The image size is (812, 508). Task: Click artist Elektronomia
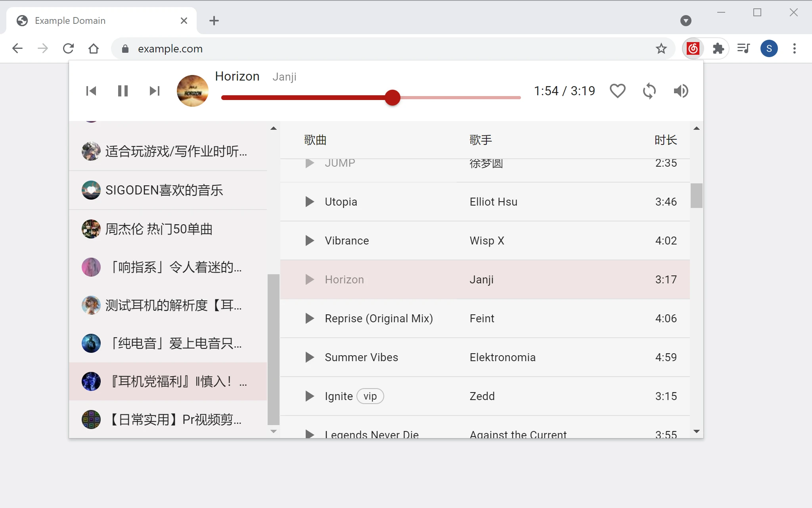[x=503, y=357]
